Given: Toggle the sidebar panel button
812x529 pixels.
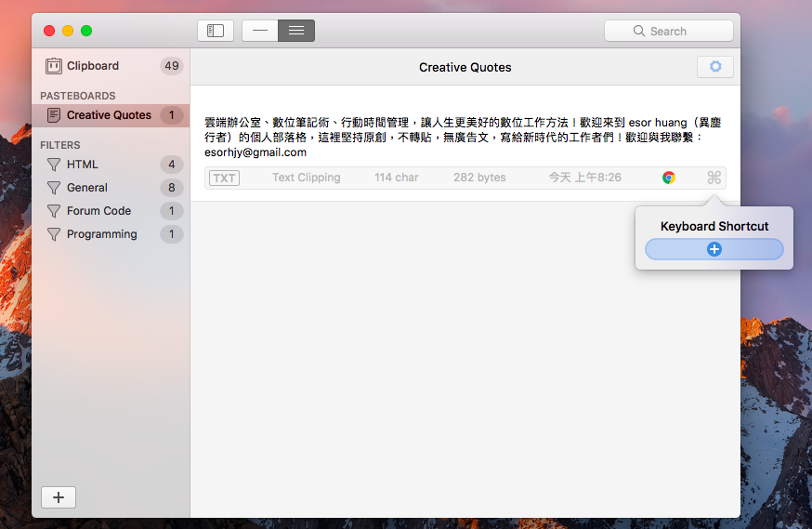Looking at the screenshot, I should pyautogui.click(x=216, y=31).
